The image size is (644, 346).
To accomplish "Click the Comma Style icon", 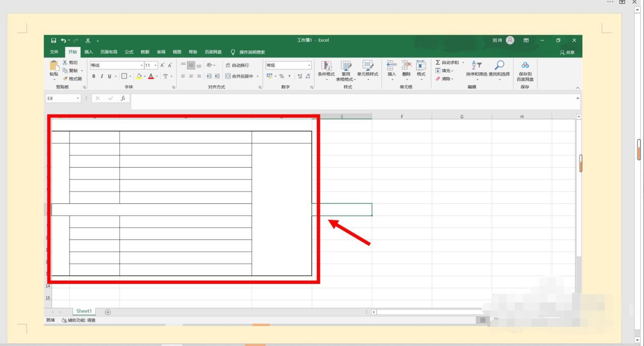I will pyautogui.click(x=289, y=76).
